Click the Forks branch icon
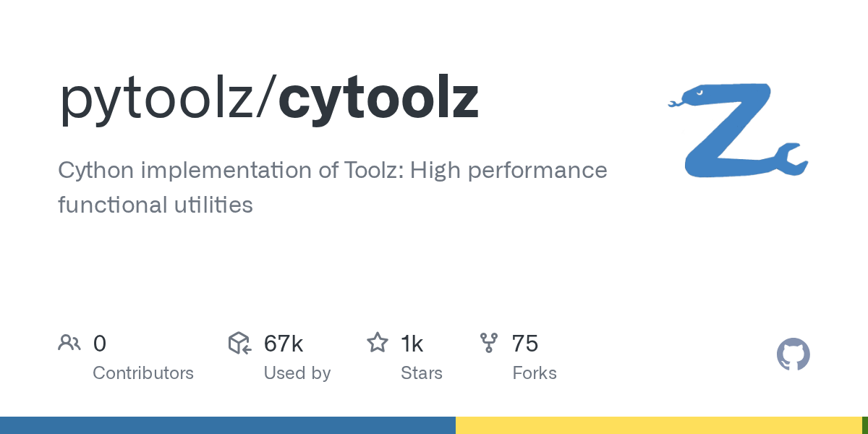The image size is (868, 434). pyautogui.click(x=489, y=343)
